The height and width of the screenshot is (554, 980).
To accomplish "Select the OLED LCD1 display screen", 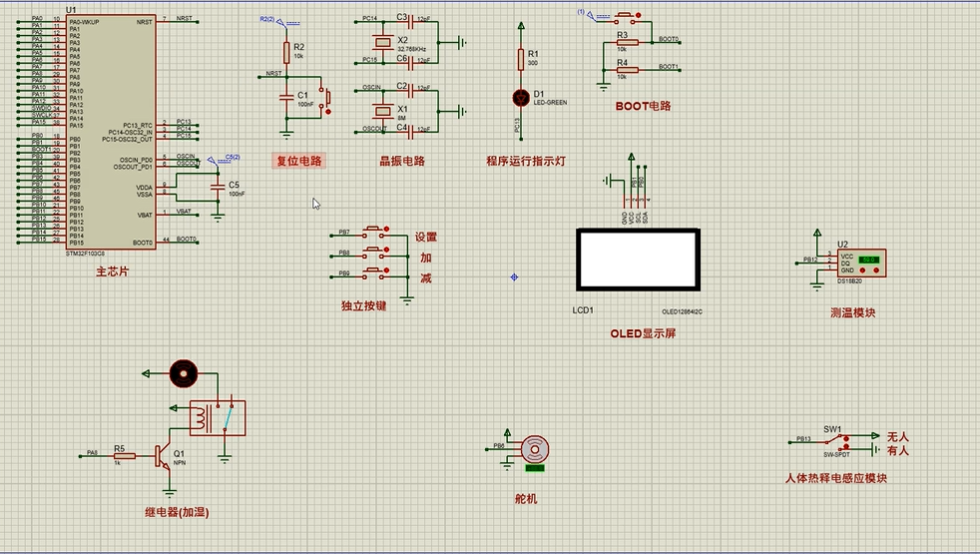I will tap(638, 261).
